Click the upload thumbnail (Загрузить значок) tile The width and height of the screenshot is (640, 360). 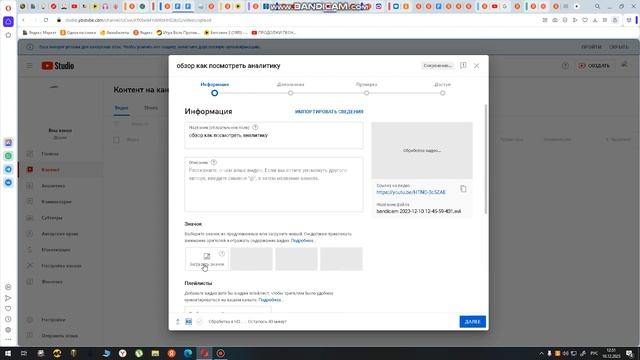tap(207, 259)
